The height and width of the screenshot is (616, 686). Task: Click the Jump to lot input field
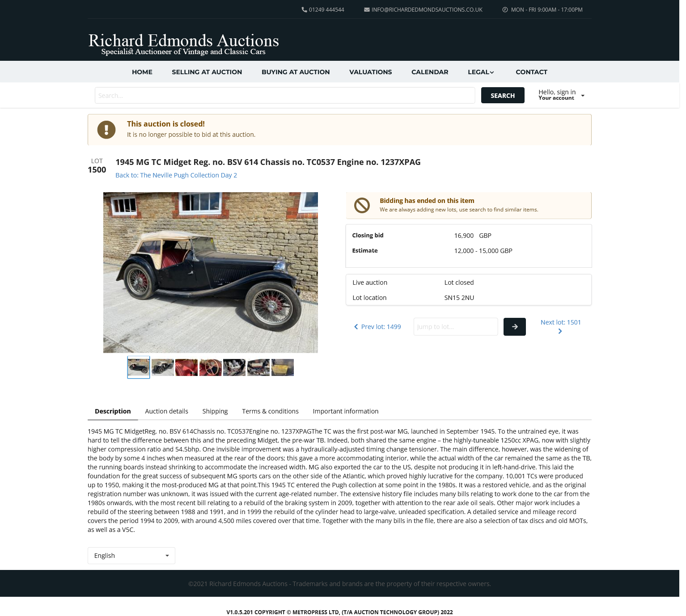(456, 327)
